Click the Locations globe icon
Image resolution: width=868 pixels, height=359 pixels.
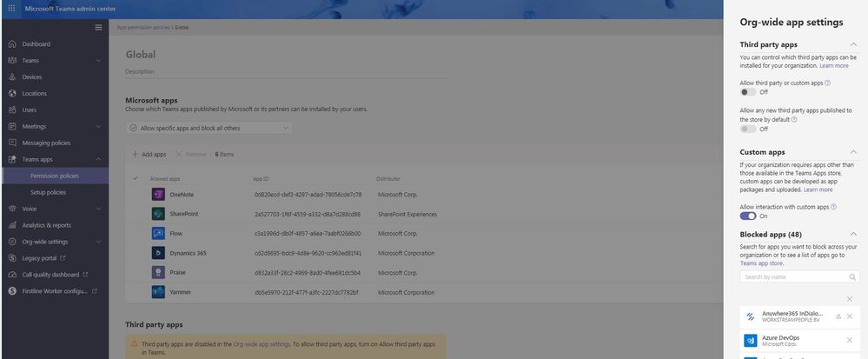(12, 94)
